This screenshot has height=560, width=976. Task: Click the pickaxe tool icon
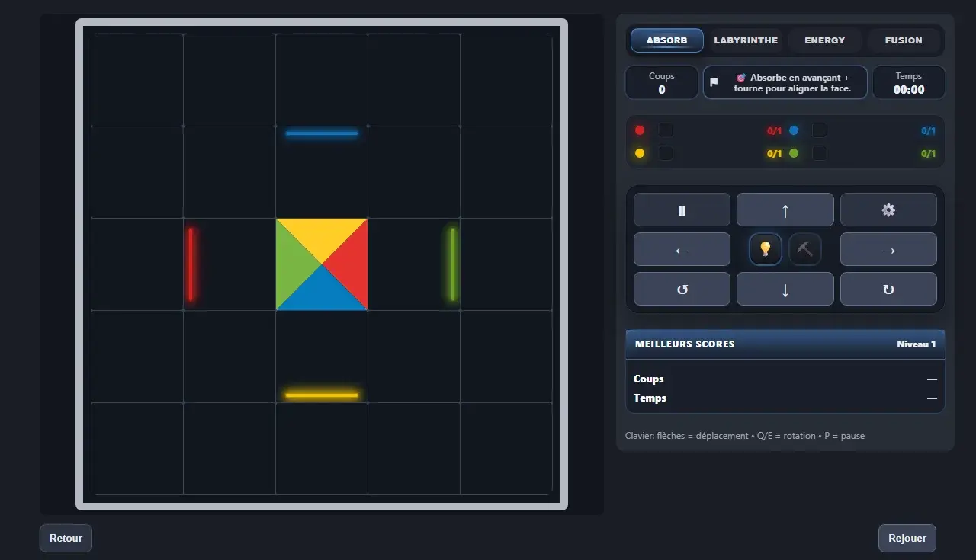804,249
